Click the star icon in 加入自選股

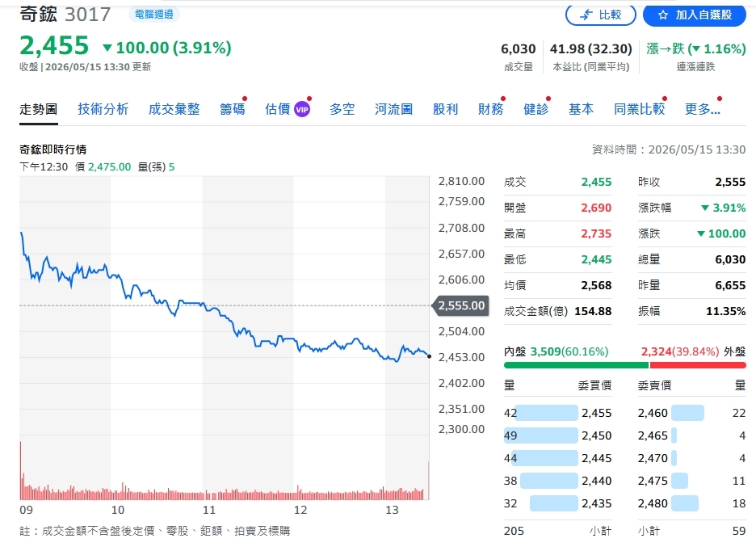[x=663, y=15]
